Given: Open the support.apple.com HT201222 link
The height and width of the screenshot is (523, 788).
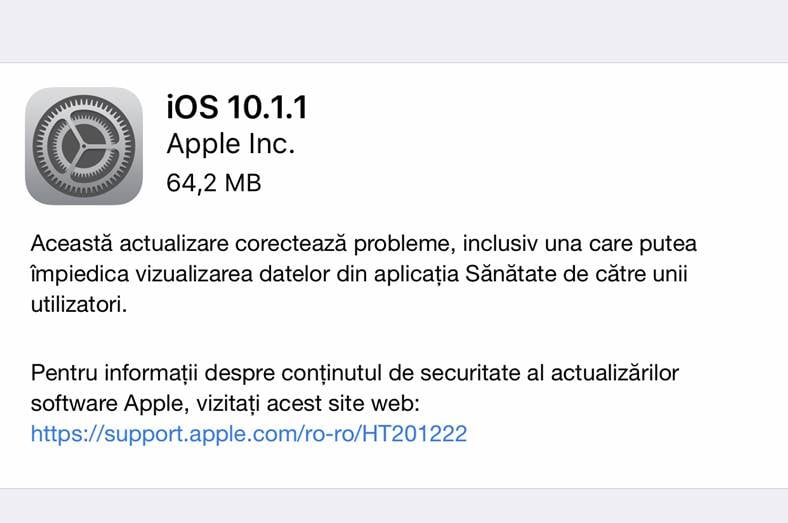Looking at the screenshot, I should [x=249, y=434].
